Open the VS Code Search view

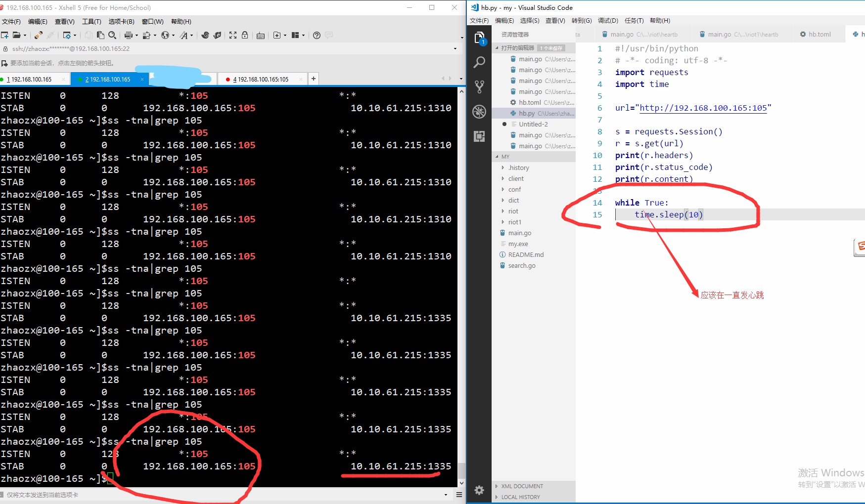pos(479,62)
